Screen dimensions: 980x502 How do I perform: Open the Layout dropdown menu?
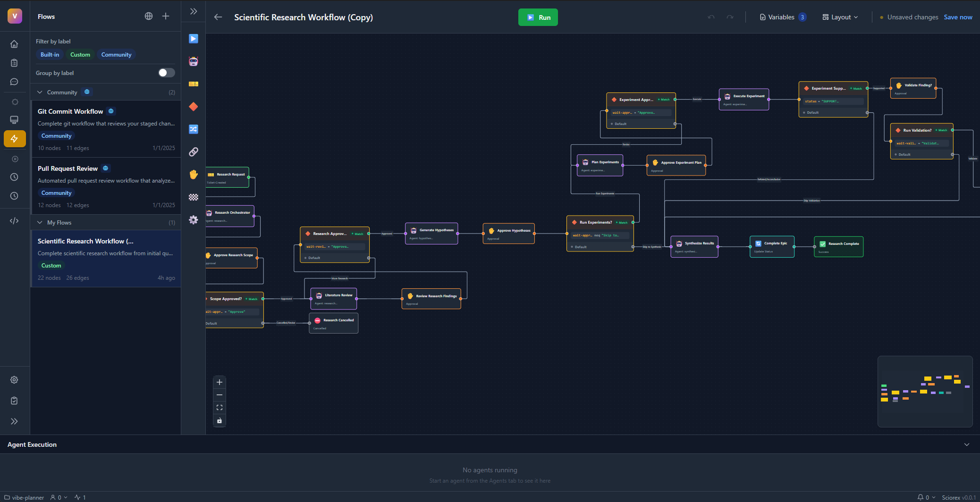point(840,17)
